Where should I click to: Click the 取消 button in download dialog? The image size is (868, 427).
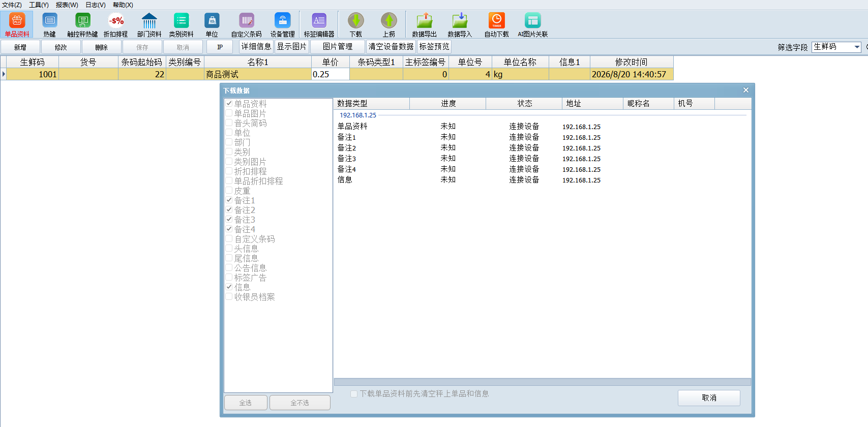click(x=709, y=398)
